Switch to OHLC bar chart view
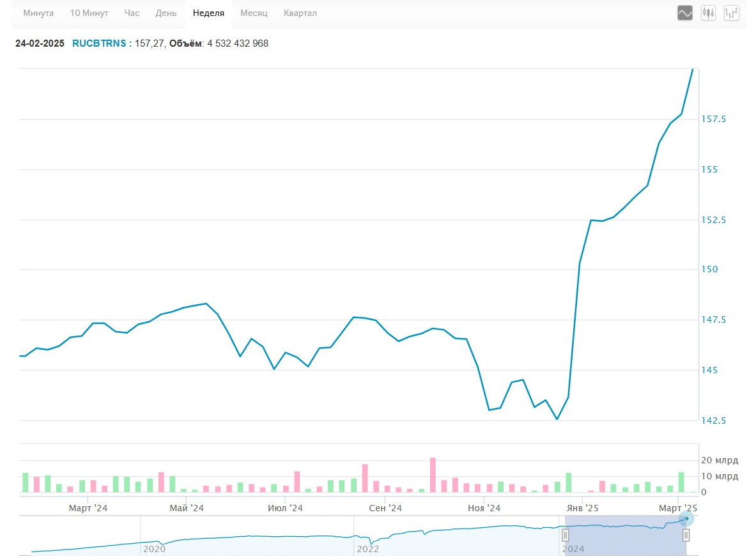 pyautogui.click(x=731, y=13)
